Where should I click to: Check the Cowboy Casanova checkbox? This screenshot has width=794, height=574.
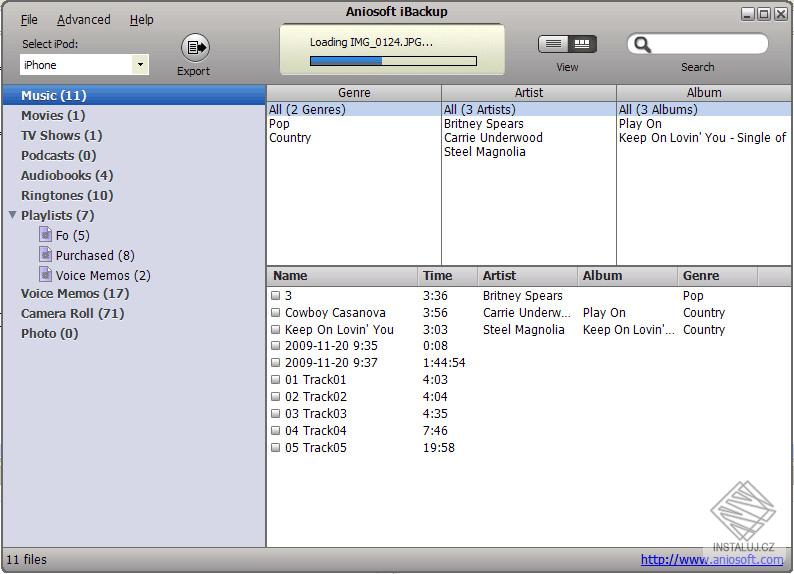275,312
